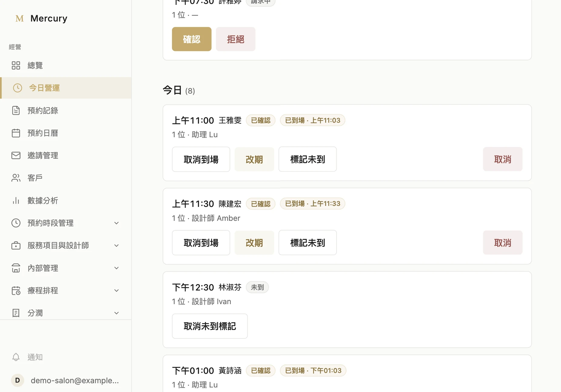
Task: Click the 設計師 Ivan detail text
Action: click(211, 301)
